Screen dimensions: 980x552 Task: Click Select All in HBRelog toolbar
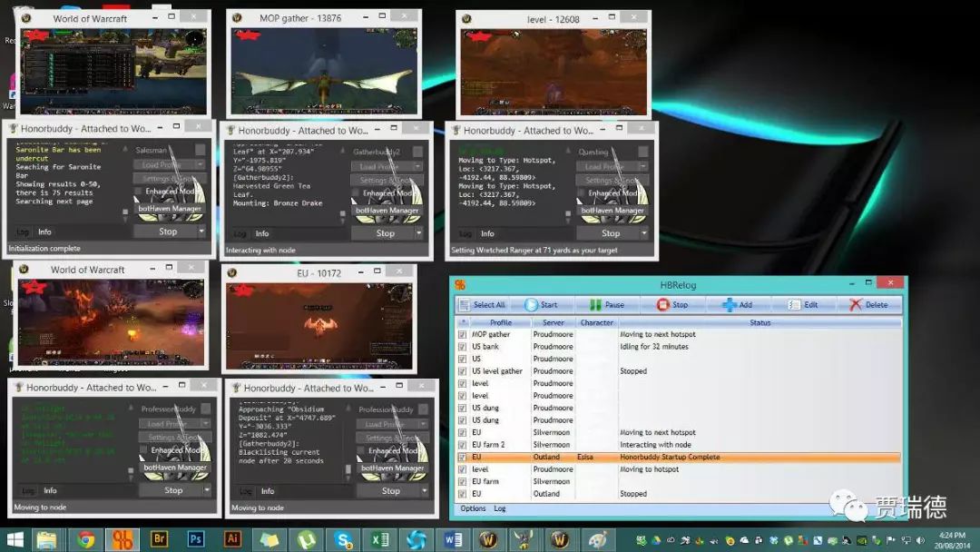coord(482,305)
